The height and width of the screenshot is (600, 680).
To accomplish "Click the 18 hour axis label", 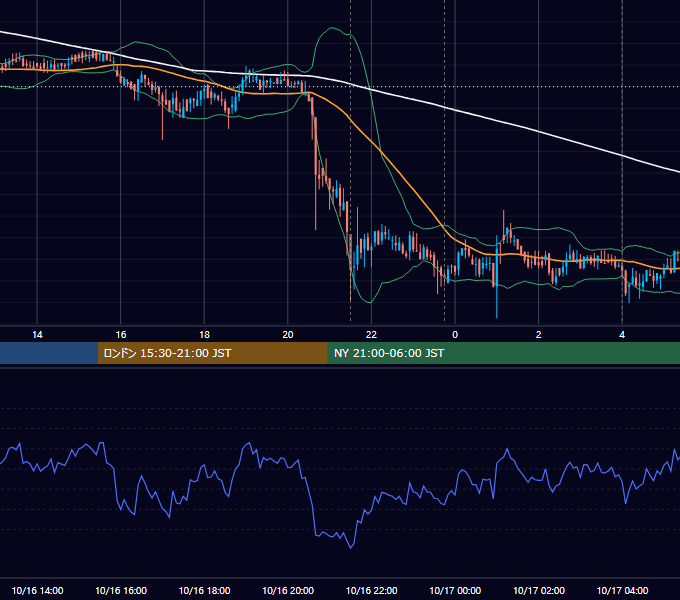I will pyautogui.click(x=204, y=335).
